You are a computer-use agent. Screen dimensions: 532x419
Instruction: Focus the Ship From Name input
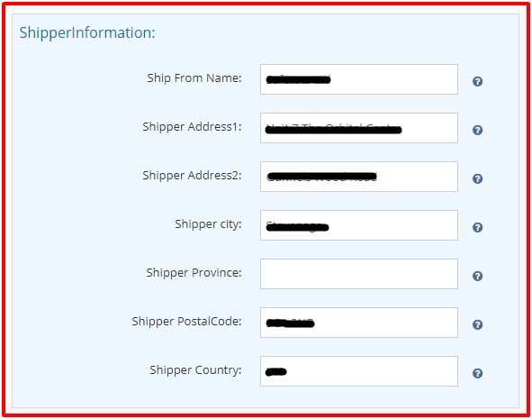359,79
